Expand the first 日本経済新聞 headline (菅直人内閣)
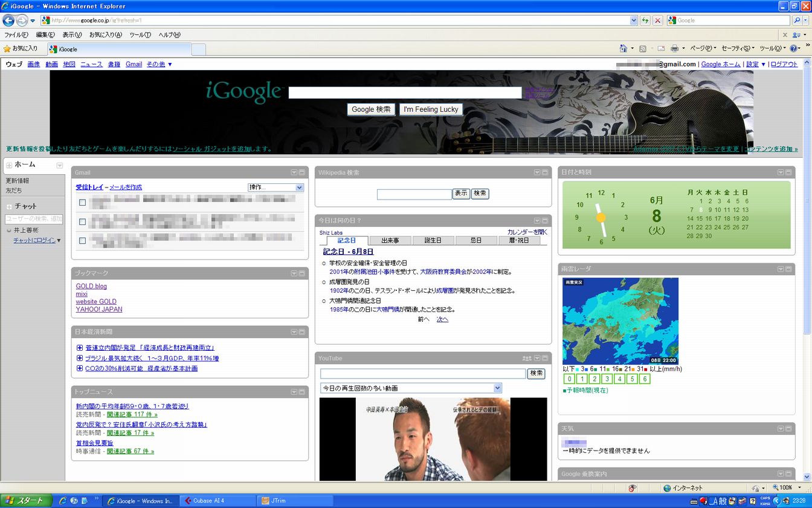Image resolution: width=812 pixels, height=508 pixels. (x=80, y=348)
